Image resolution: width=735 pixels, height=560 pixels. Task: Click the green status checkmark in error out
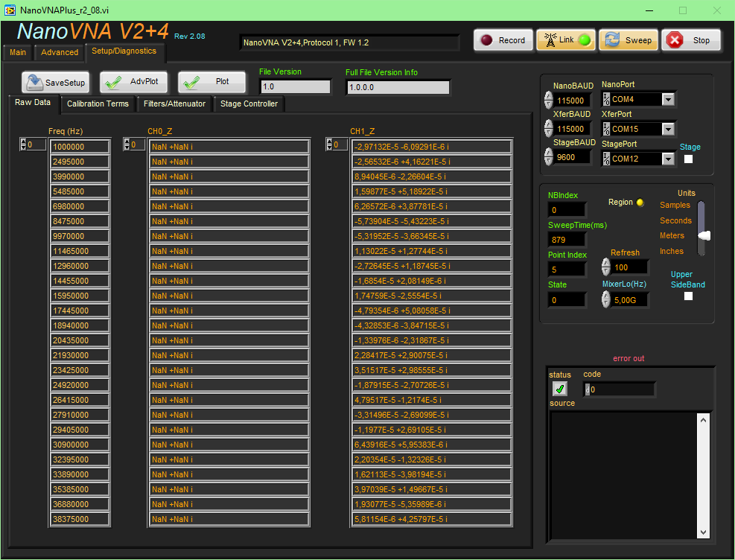[x=560, y=389]
